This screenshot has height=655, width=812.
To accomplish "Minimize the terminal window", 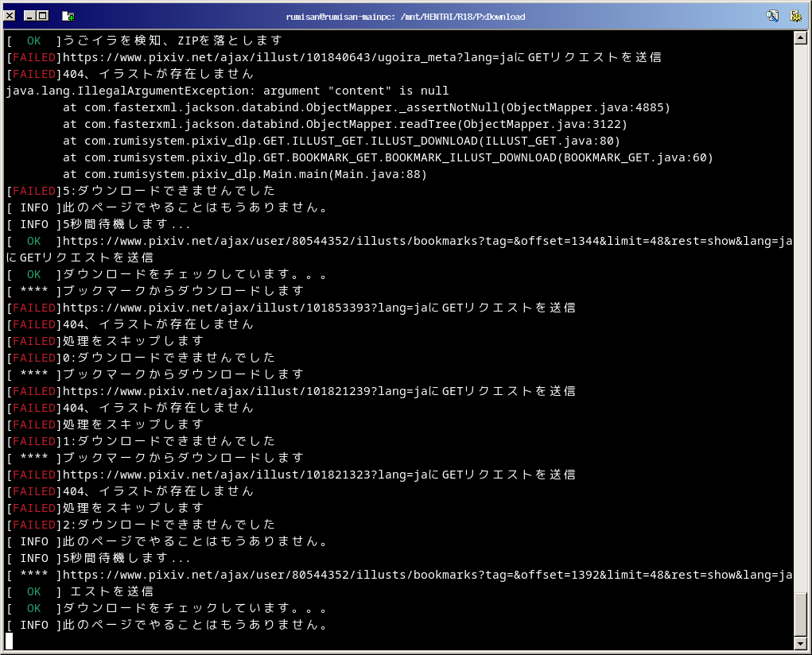I will point(29,16).
